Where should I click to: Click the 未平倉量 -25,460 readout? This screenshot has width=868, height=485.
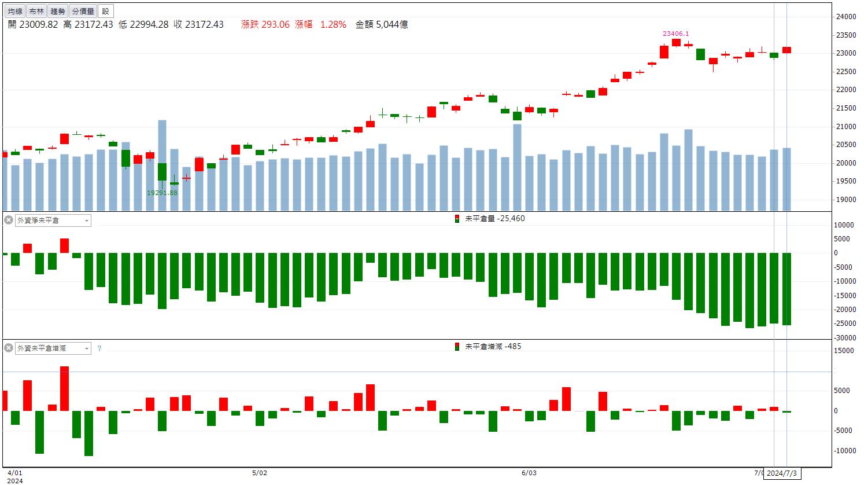coord(495,219)
